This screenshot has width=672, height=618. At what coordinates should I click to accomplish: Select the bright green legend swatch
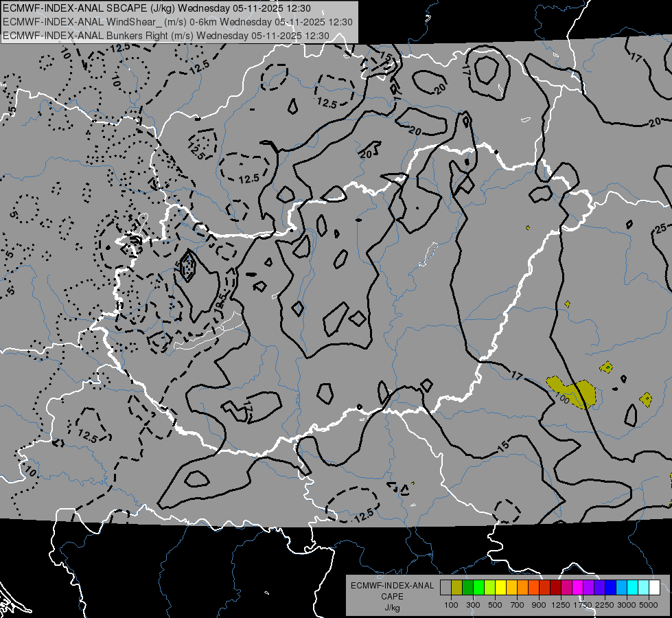pyautogui.click(x=478, y=587)
